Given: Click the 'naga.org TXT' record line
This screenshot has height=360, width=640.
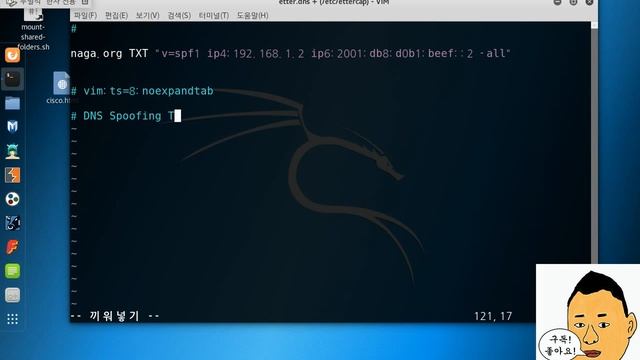Looking at the screenshot, I should click(x=290, y=53).
